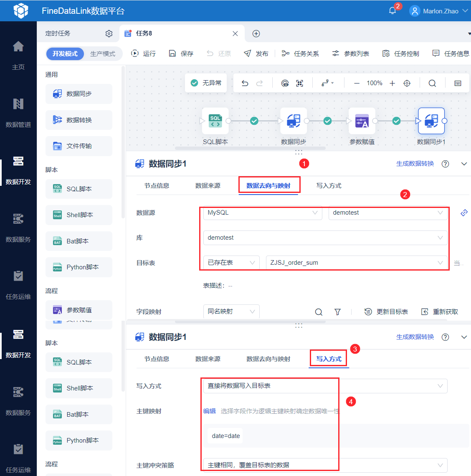Click the field mapping search icon
Viewport: 471px width, 476px height.
319,312
